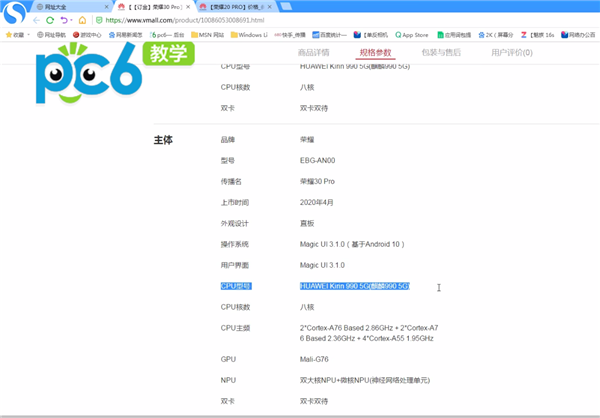This screenshot has height=418, width=600.
Task: Click the 直板 design value
Action: 307,223
